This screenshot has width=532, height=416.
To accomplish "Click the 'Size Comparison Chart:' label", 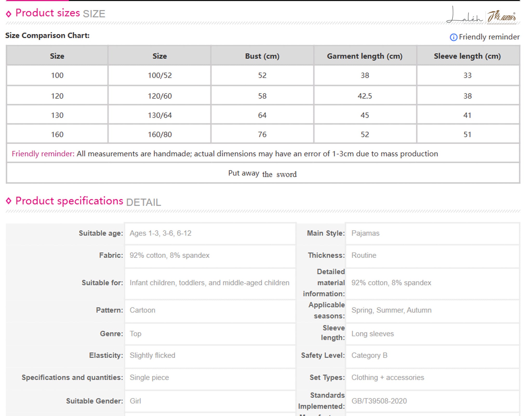I will coord(47,35).
